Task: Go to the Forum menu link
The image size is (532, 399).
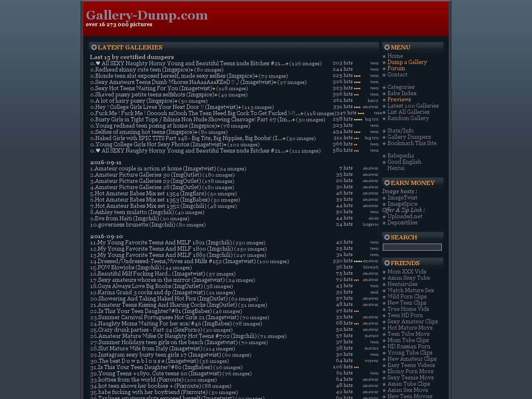Action: tap(396, 69)
